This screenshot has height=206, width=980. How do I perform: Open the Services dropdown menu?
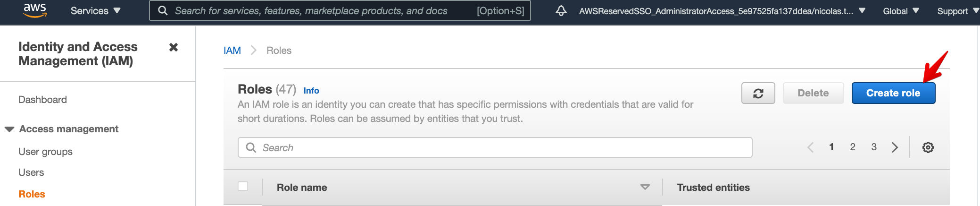(95, 11)
